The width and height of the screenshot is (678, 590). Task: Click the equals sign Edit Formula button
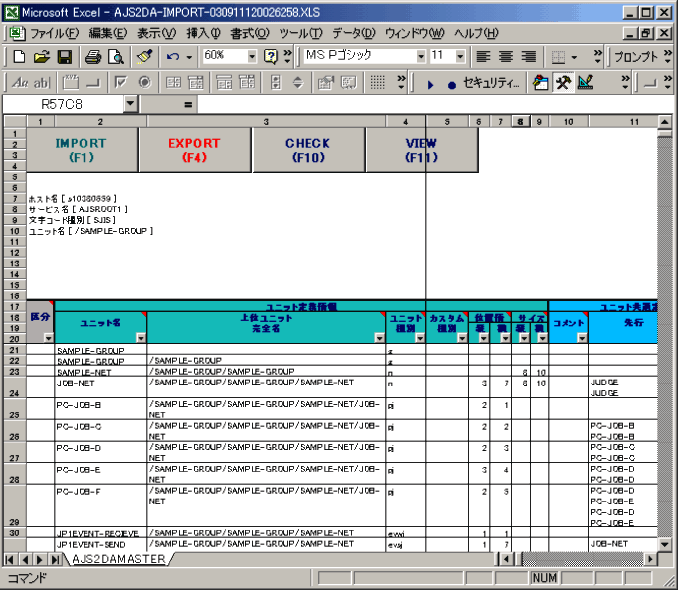188,104
